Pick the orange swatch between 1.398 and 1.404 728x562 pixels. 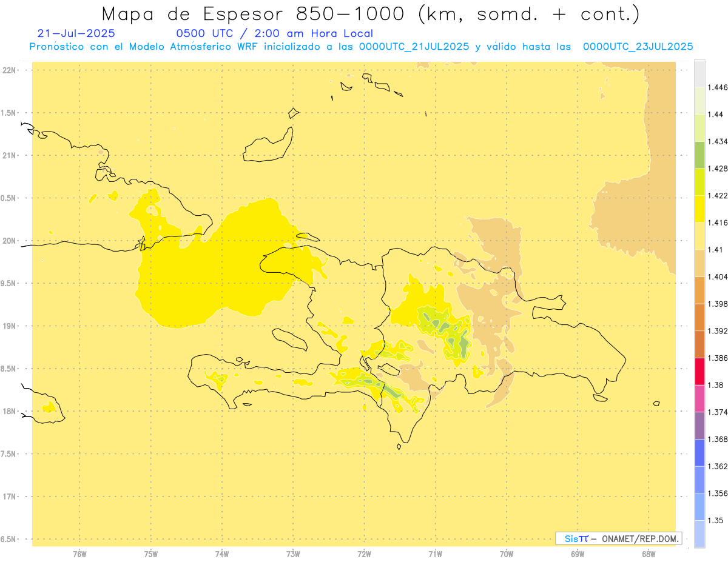click(x=699, y=290)
